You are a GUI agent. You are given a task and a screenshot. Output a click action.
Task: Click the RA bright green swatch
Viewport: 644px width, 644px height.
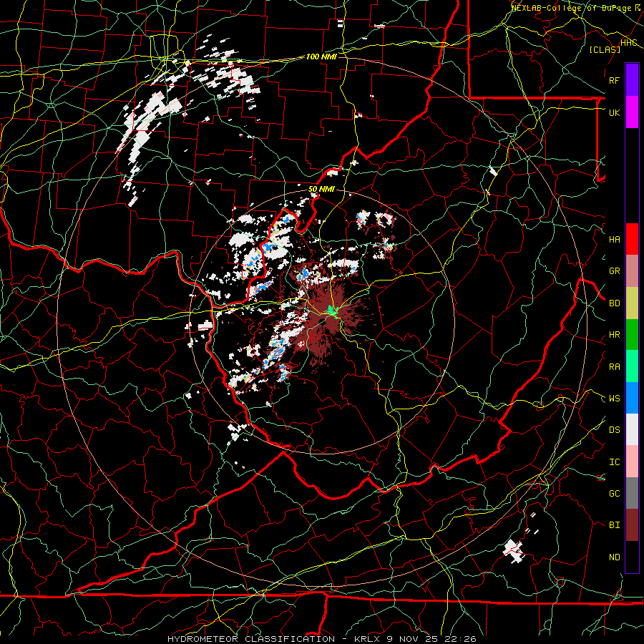[632, 366]
